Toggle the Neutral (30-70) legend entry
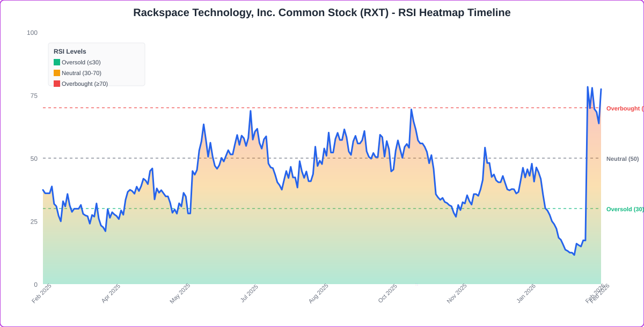Image resolution: width=644 pixels, height=327 pixels. pos(82,73)
